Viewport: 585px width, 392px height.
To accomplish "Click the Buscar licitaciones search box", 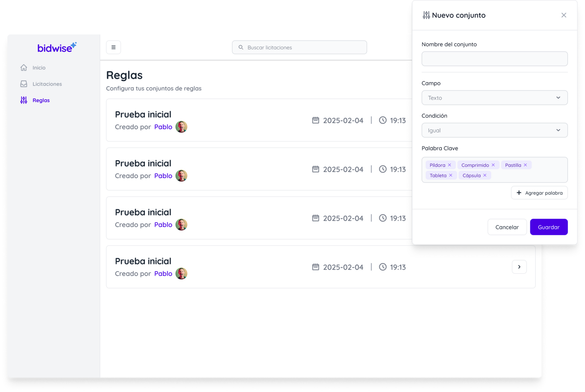I will pyautogui.click(x=299, y=47).
